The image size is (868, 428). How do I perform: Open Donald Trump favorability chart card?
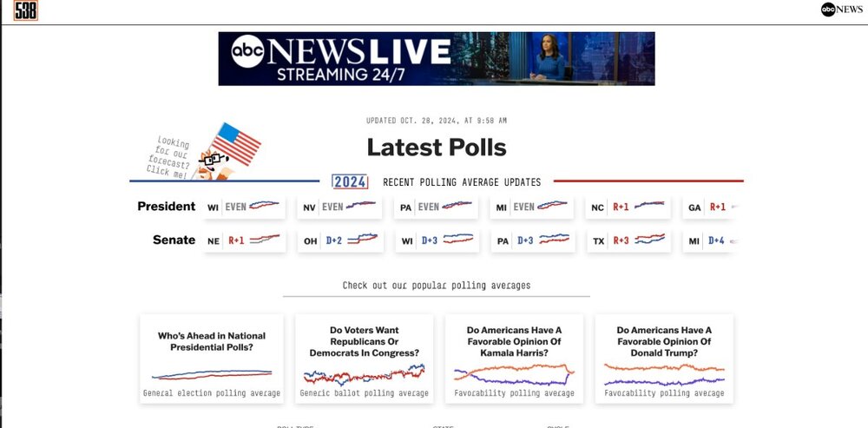pos(664,359)
